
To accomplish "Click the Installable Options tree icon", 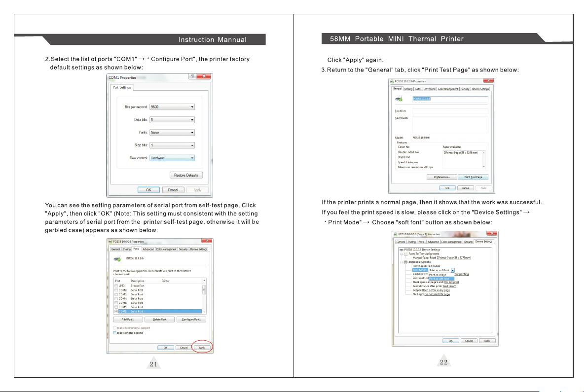I will pyautogui.click(x=406, y=262).
